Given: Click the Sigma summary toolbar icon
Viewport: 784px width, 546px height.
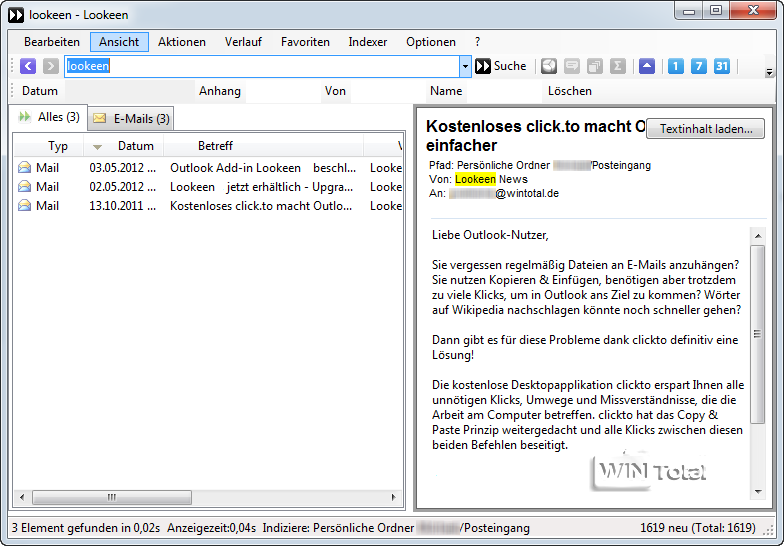Looking at the screenshot, I should 618,66.
